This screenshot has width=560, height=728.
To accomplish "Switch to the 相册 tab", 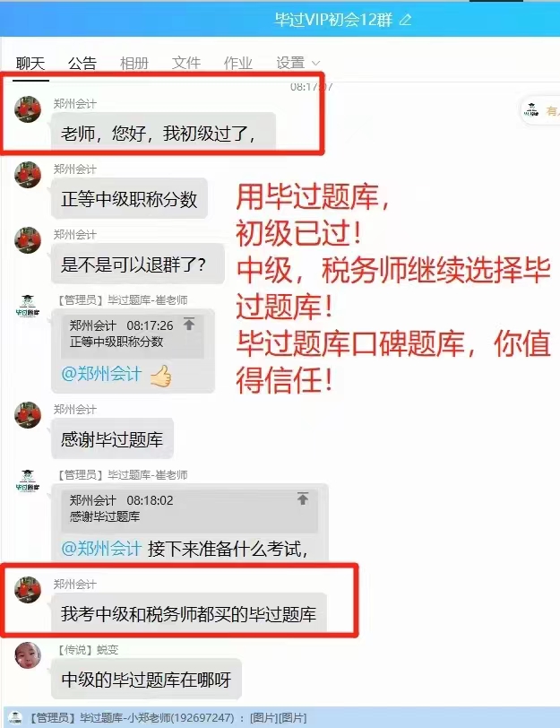I will pos(134,63).
